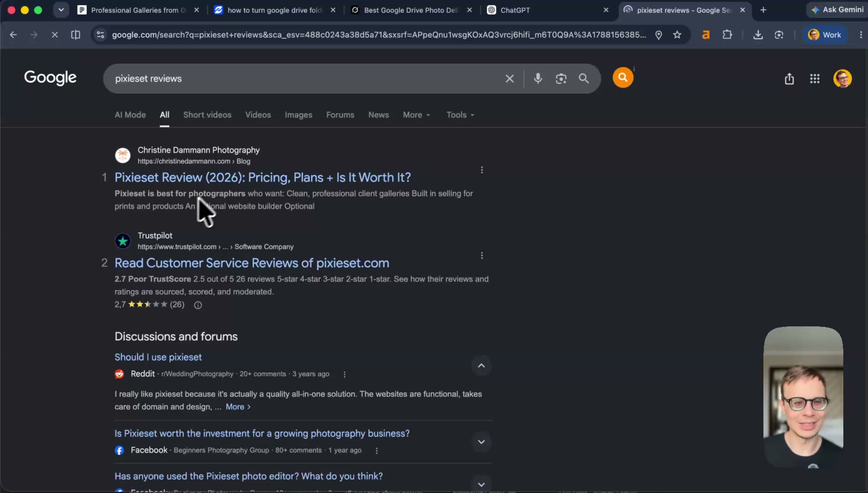Click the webcam video overlay

pyautogui.click(x=803, y=397)
